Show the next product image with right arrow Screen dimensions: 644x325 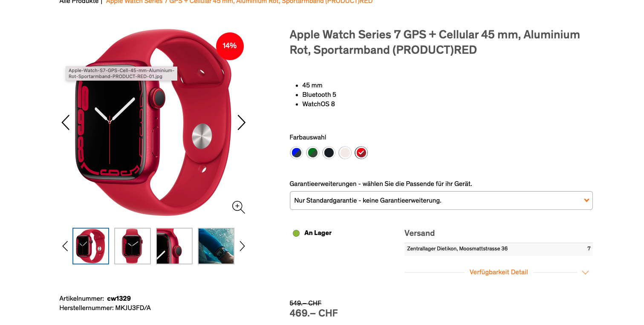click(241, 122)
